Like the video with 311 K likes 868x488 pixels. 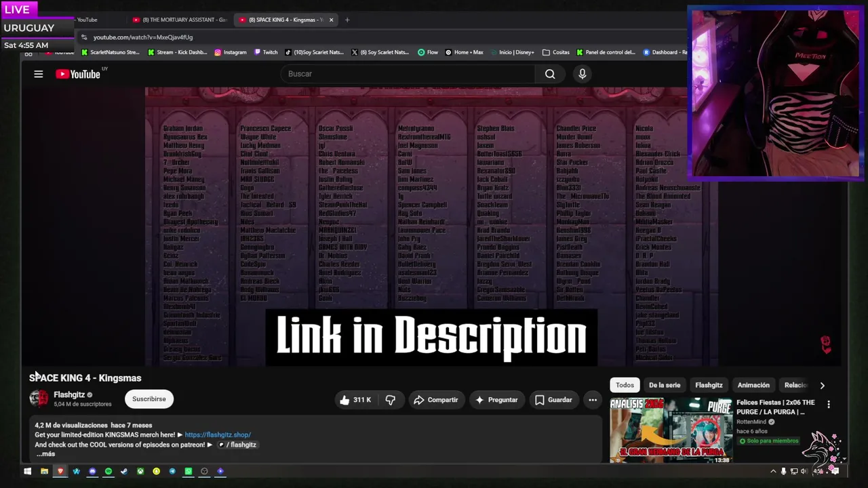click(x=355, y=400)
